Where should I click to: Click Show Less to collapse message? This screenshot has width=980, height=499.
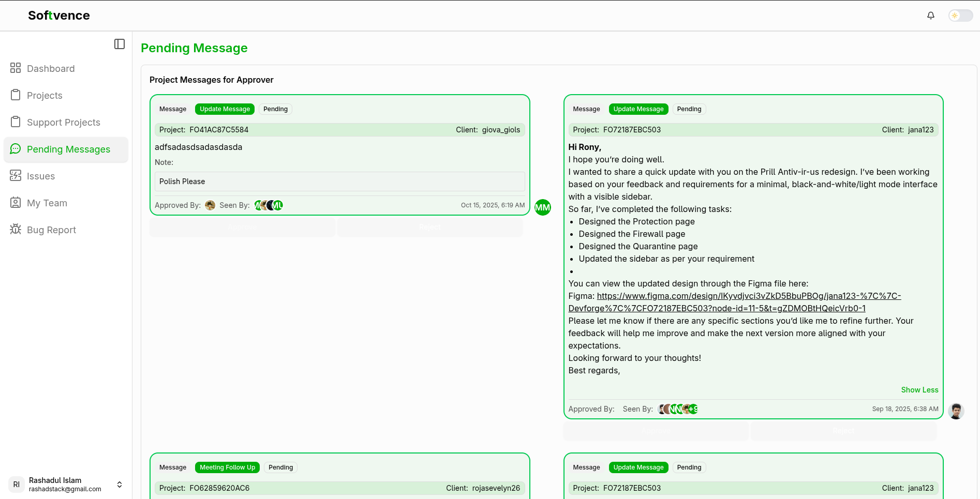point(919,390)
